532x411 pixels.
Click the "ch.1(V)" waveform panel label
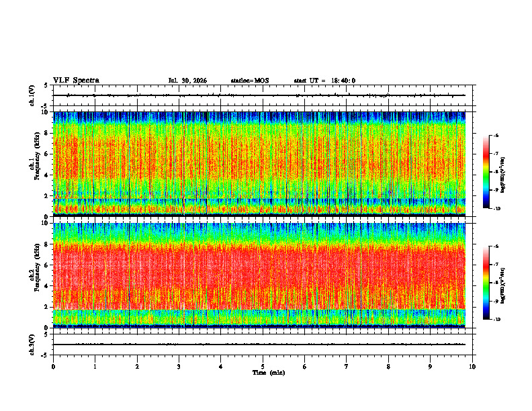coord(32,95)
